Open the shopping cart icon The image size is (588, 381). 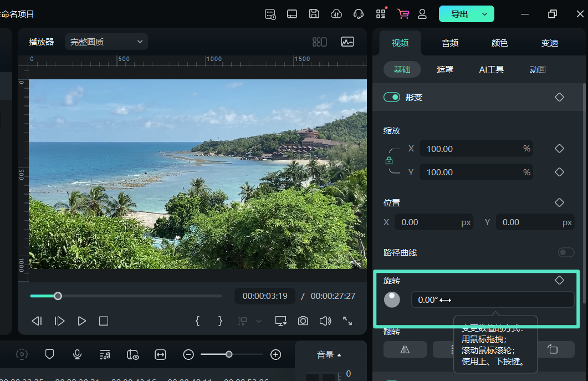(403, 14)
